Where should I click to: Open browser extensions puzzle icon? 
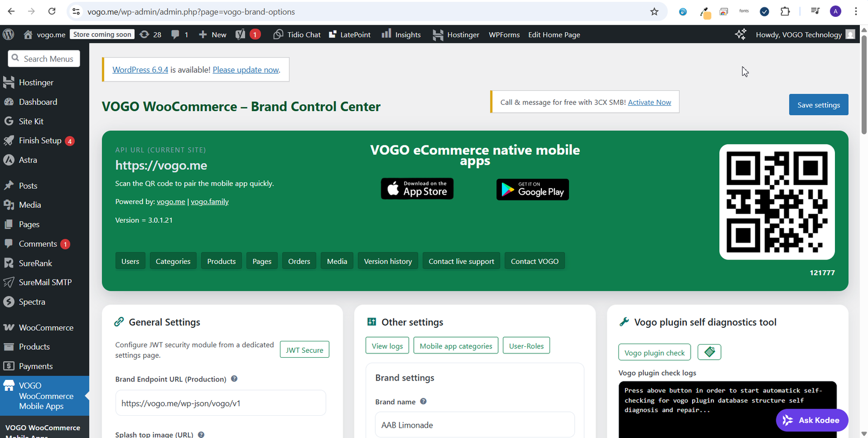click(x=785, y=11)
